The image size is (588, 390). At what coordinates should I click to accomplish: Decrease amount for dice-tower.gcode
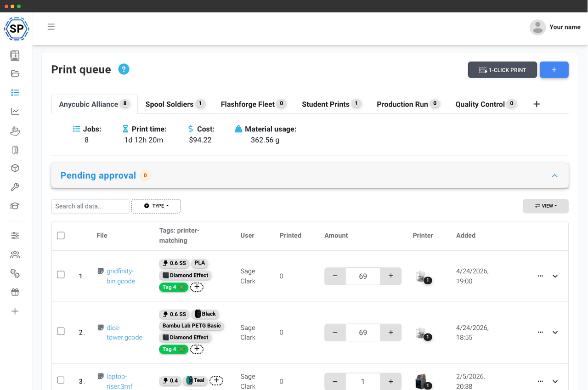(335, 333)
